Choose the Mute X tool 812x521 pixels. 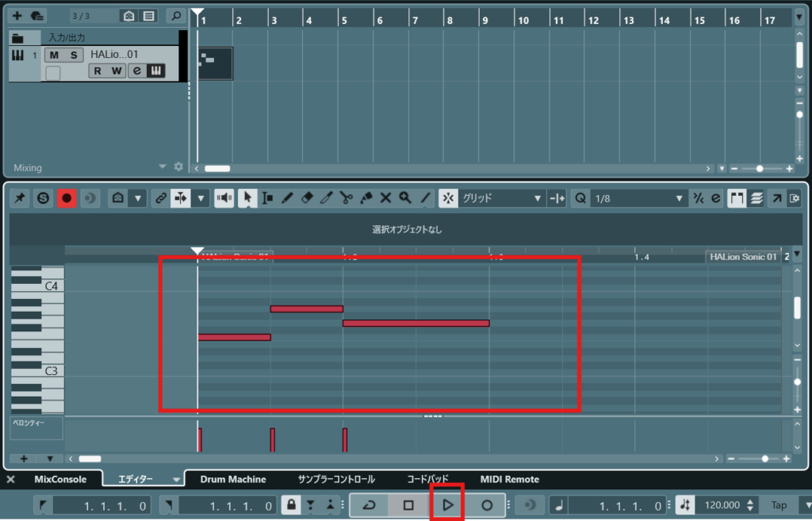click(x=385, y=198)
